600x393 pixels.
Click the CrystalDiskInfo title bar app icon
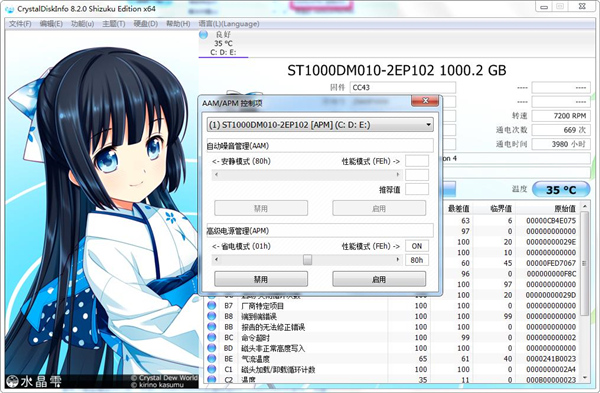click(10, 9)
